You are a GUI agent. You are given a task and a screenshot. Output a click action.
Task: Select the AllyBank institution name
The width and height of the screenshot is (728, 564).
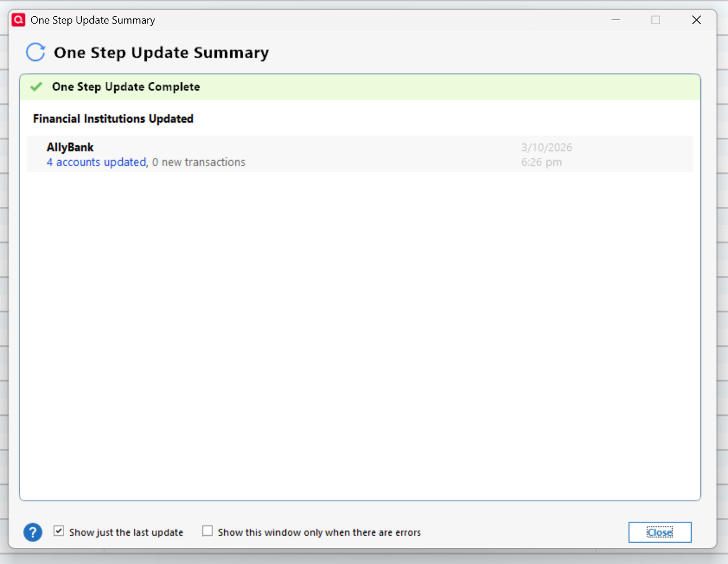point(70,147)
